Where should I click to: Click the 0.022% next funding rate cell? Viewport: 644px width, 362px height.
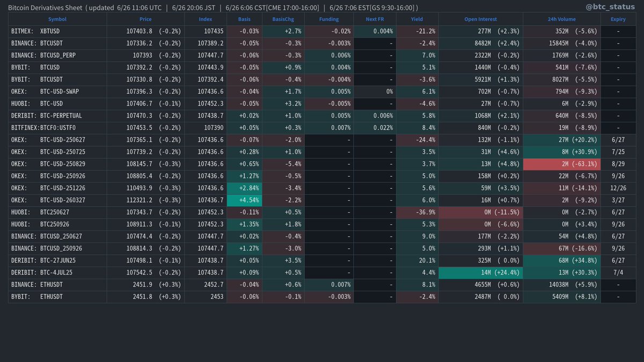(374, 128)
